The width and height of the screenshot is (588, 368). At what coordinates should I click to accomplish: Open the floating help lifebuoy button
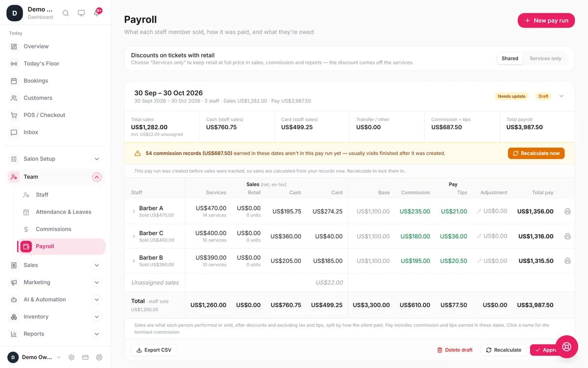567,347
